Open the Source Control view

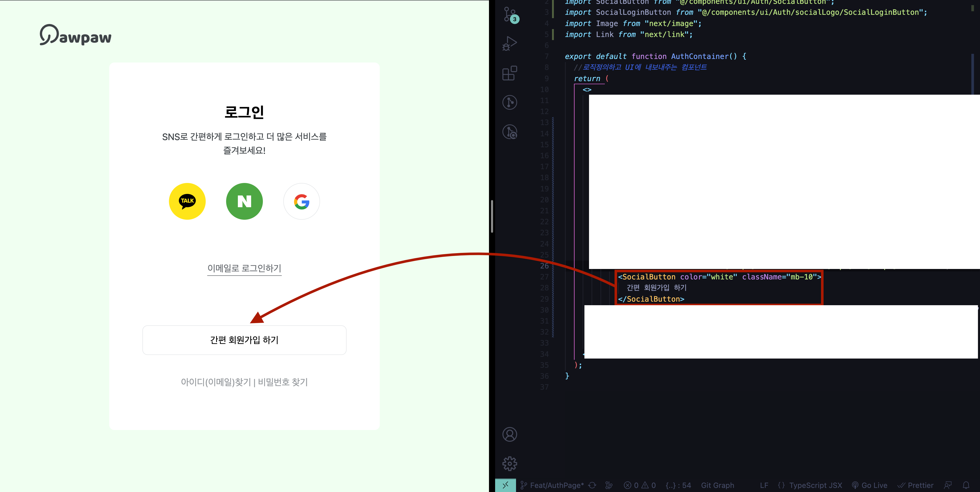(x=510, y=15)
